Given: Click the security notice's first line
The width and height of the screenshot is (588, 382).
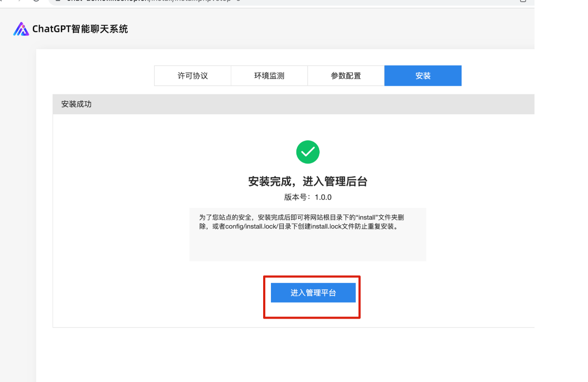Looking at the screenshot, I should click(x=301, y=217).
